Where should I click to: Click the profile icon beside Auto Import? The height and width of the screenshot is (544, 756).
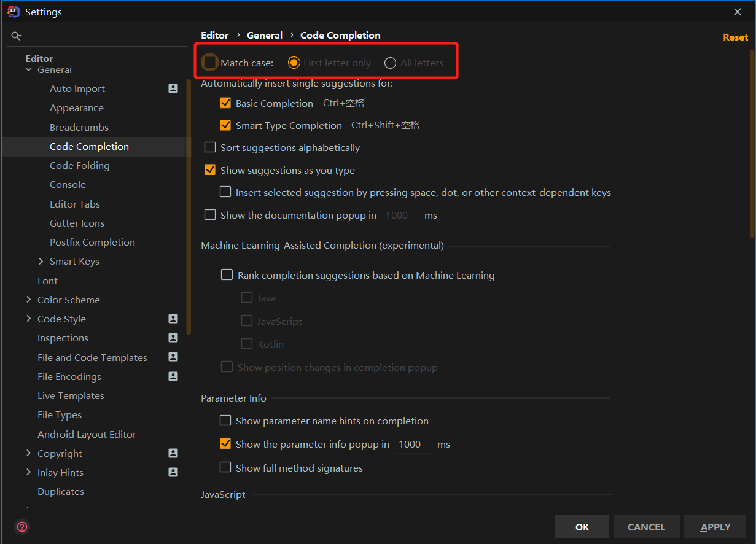tap(173, 88)
